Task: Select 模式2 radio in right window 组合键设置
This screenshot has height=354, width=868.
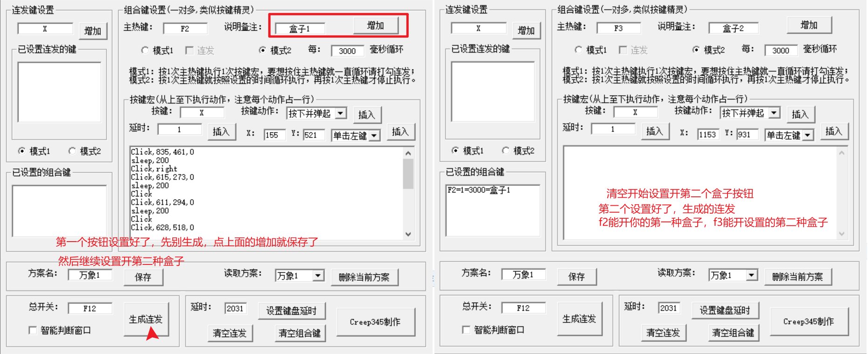Action: 696,49
